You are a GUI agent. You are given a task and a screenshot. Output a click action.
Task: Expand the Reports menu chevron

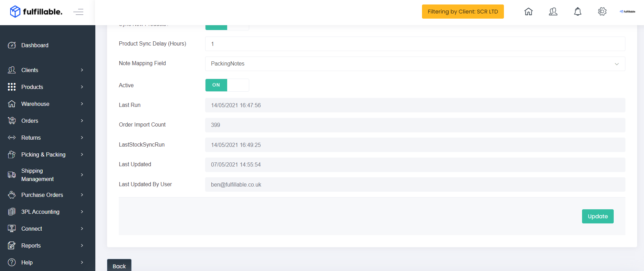[82, 245]
